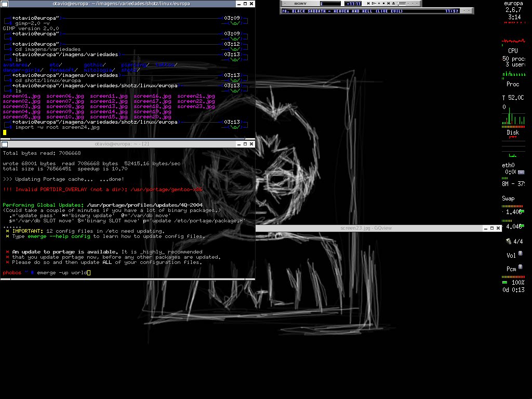532x399 pixels.
Task: Click the top terminal title bar
Action: coord(121,4)
